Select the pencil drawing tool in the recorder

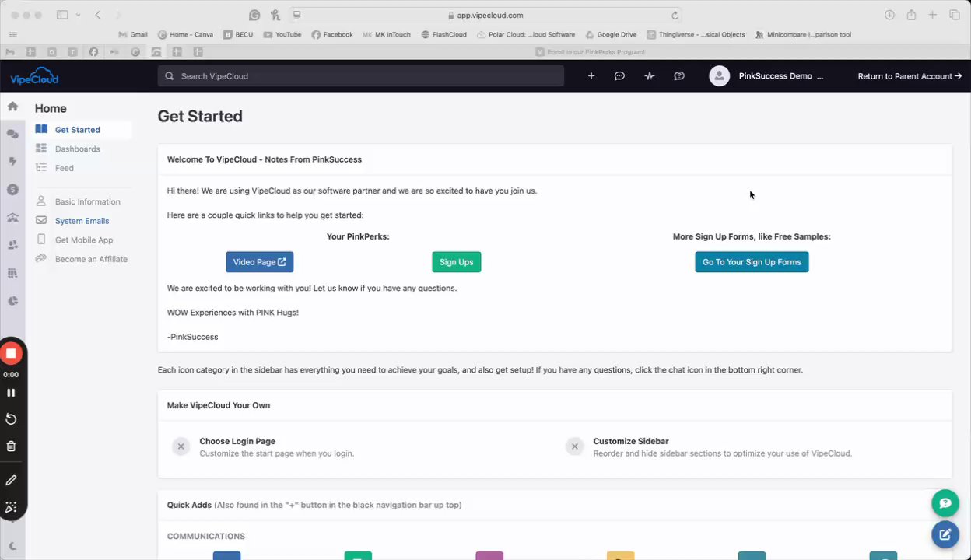11,481
